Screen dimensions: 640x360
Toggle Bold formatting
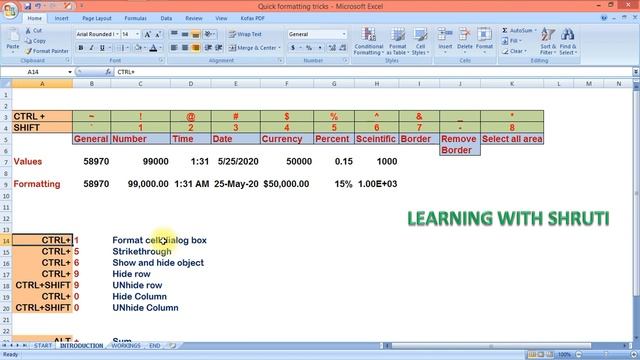81,48
